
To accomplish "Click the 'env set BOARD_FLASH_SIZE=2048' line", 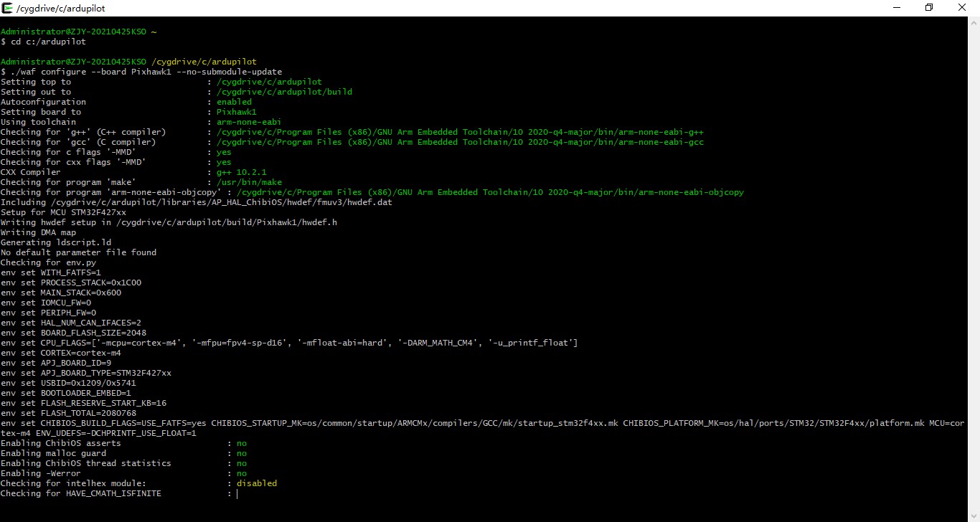I will click(73, 333).
